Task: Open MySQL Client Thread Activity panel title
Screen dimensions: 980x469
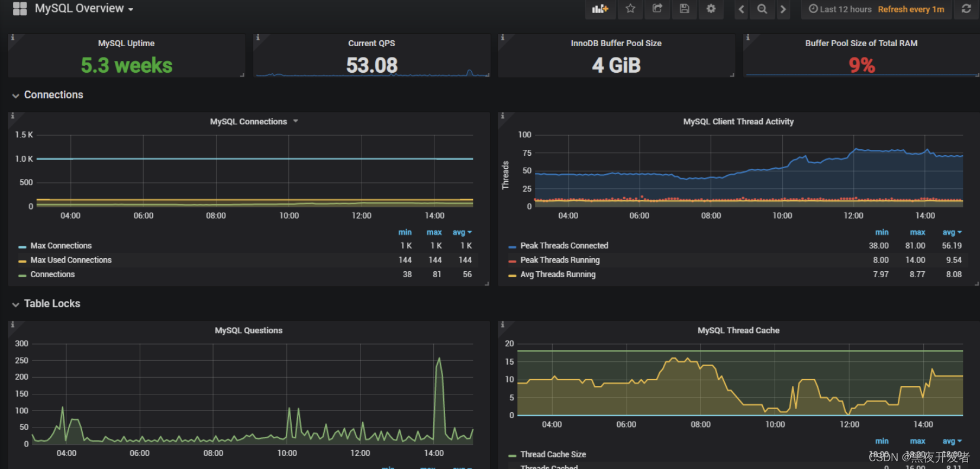Action: pos(738,121)
